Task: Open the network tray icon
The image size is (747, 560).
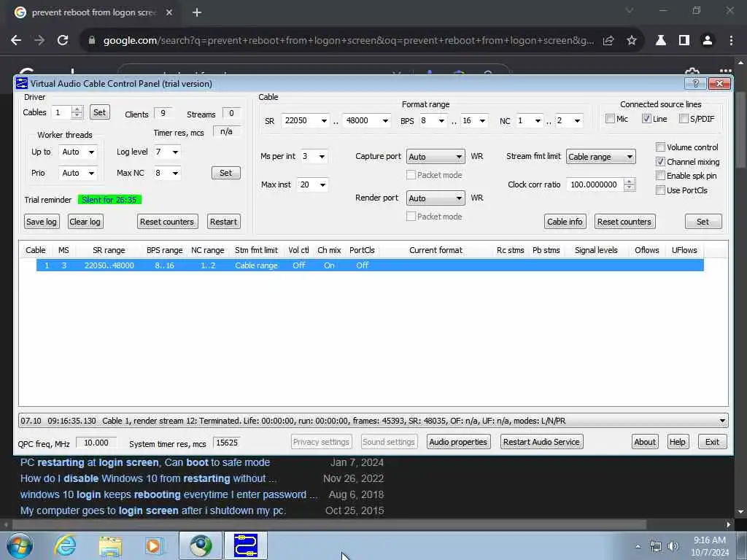Action: 656,546
